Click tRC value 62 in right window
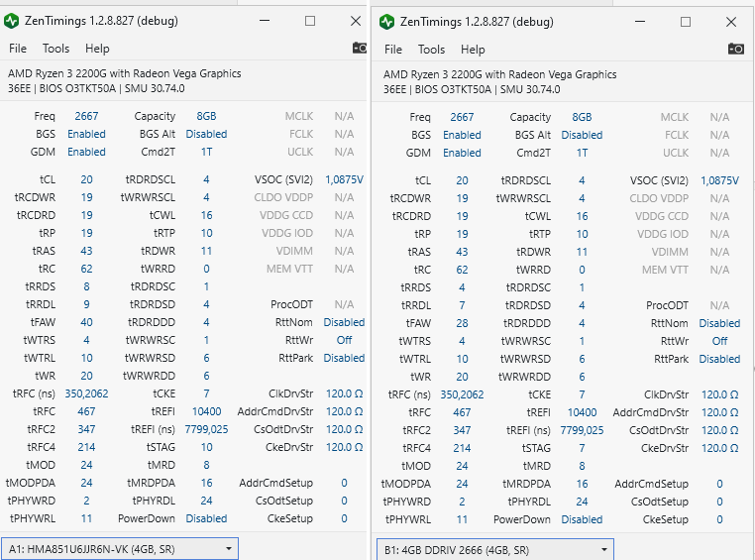 point(463,270)
